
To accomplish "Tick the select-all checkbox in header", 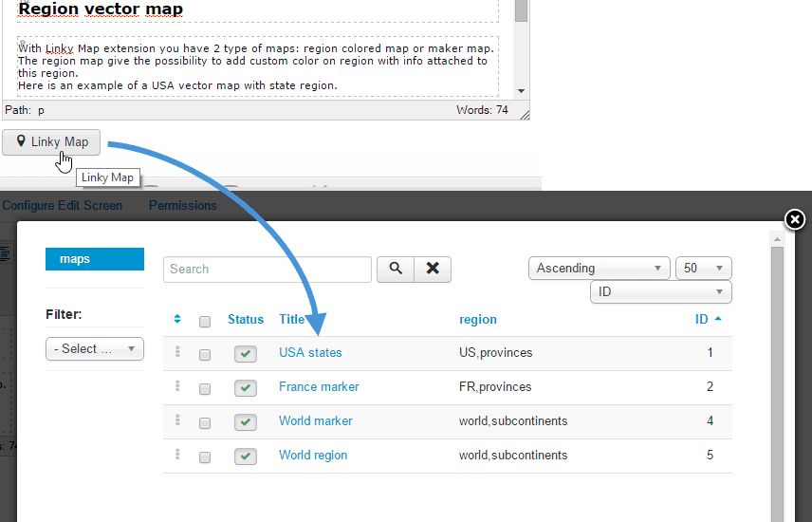I will [x=205, y=321].
